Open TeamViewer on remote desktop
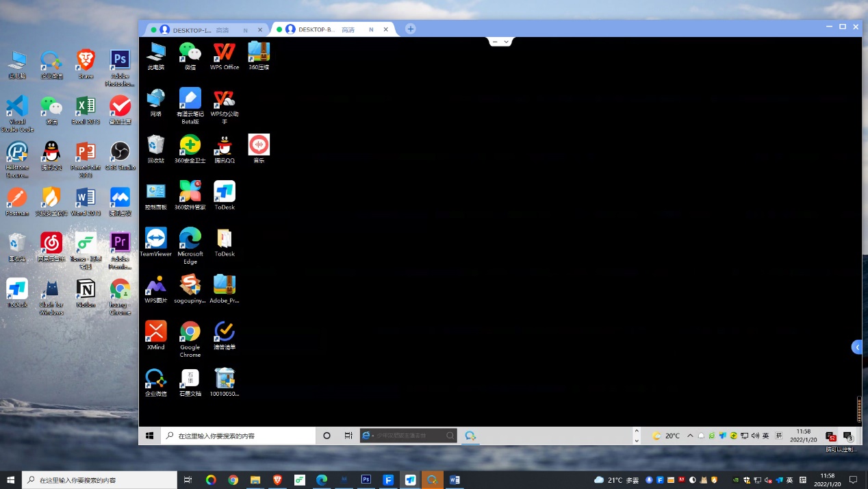The height and width of the screenshot is (489, 868). coord(156,242)
